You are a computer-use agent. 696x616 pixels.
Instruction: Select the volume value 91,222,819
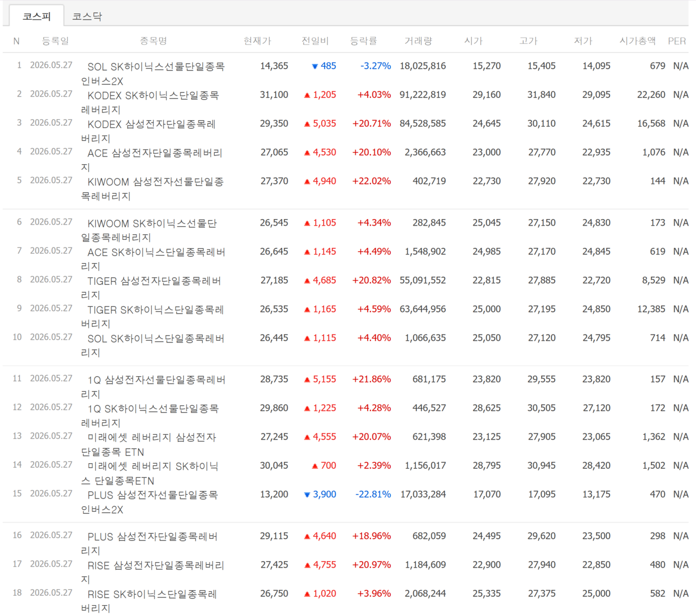coord(423,95)
